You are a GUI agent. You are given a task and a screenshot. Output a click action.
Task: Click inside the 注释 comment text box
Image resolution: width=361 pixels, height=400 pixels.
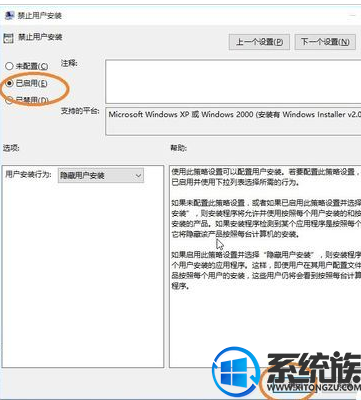point(233,81)
